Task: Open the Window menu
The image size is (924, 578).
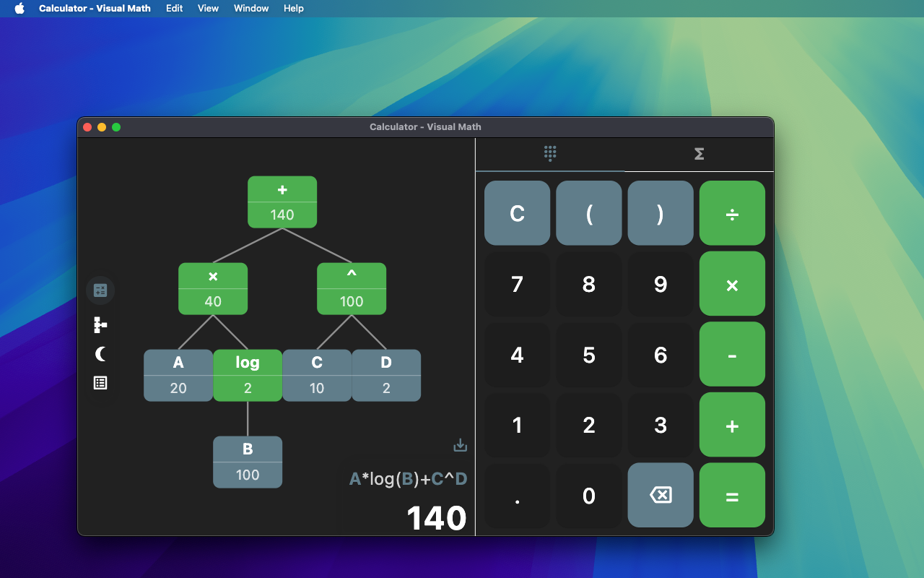Action: [251, 9]
